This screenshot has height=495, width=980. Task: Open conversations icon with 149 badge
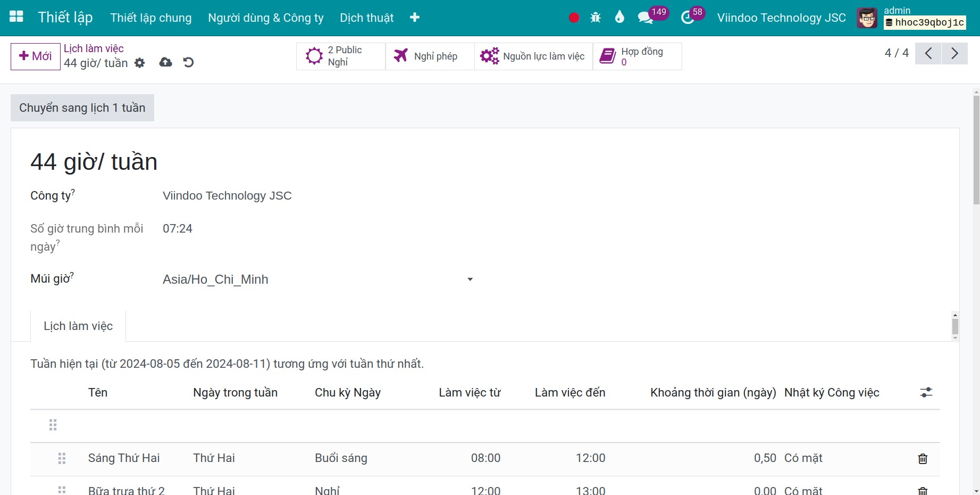646,18
